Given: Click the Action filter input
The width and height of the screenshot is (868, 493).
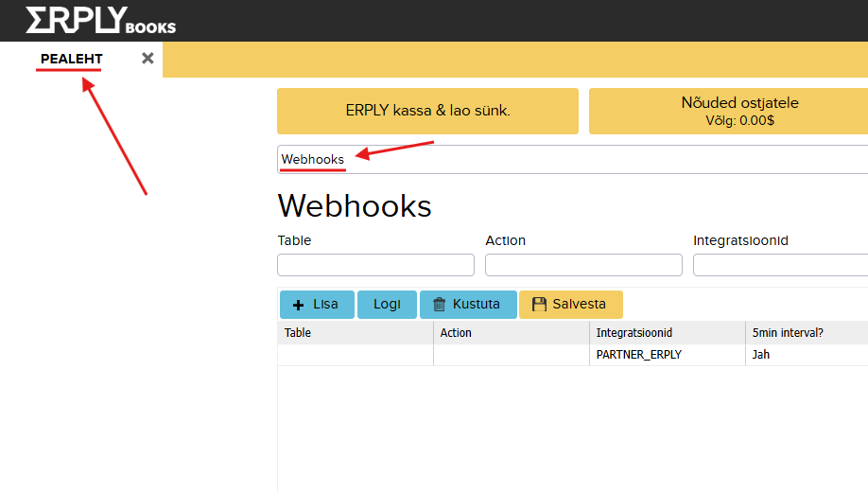Looking at the screenshot, I should [x=583, y=265].
